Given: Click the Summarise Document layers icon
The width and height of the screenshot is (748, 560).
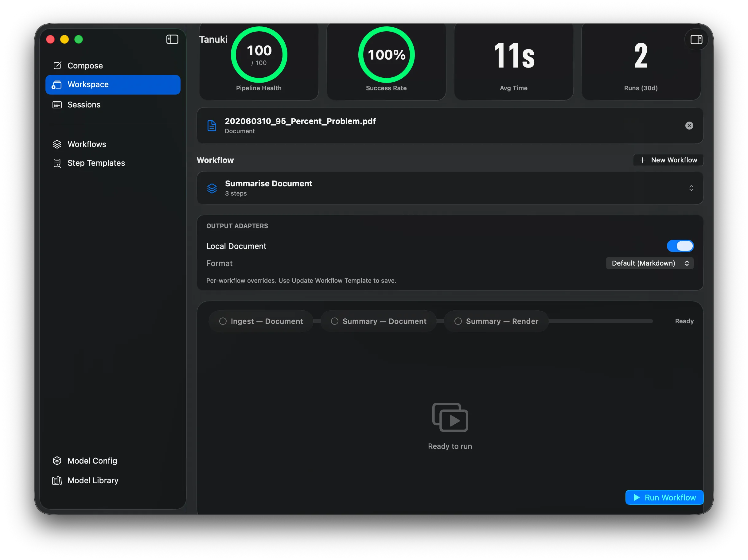Looking at the screenshot, I should 212,188.
